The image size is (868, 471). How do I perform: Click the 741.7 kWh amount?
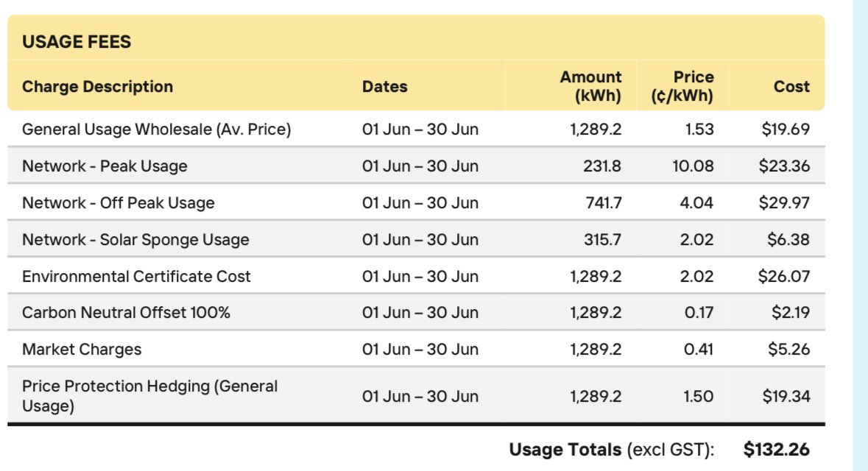point(604,202)
